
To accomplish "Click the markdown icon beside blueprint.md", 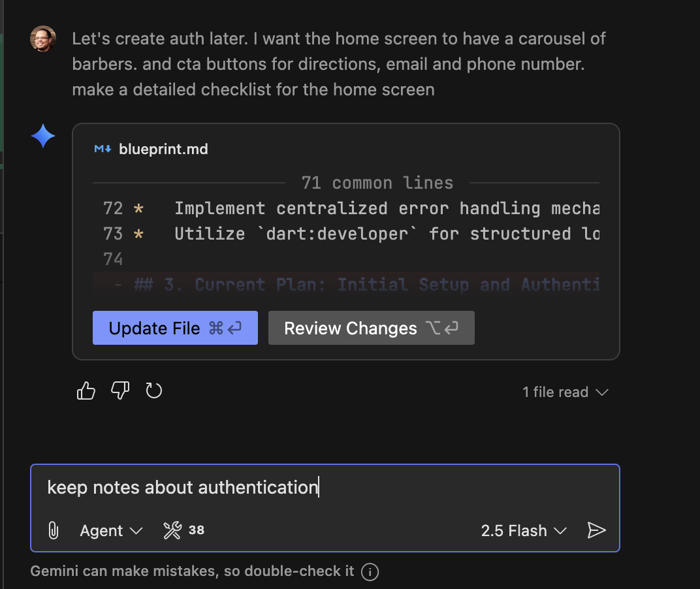I will point(102,149).
